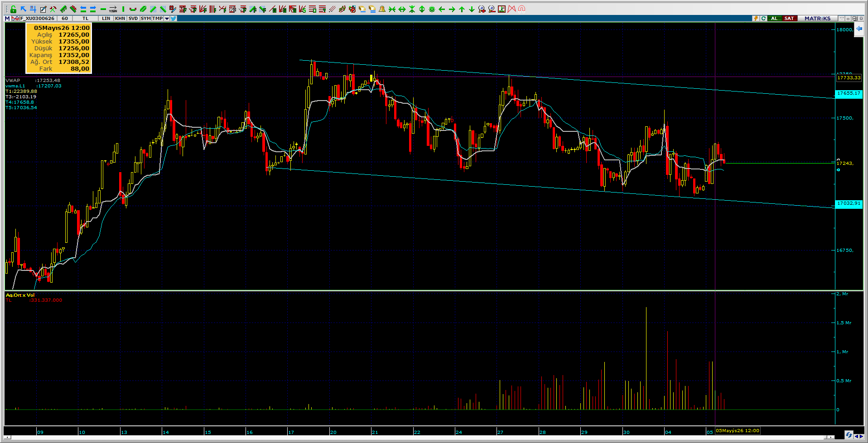Select the blue arrow pointer tool
Image resolution: width=868 pixels, height=443 pixels.
[23, 9]
